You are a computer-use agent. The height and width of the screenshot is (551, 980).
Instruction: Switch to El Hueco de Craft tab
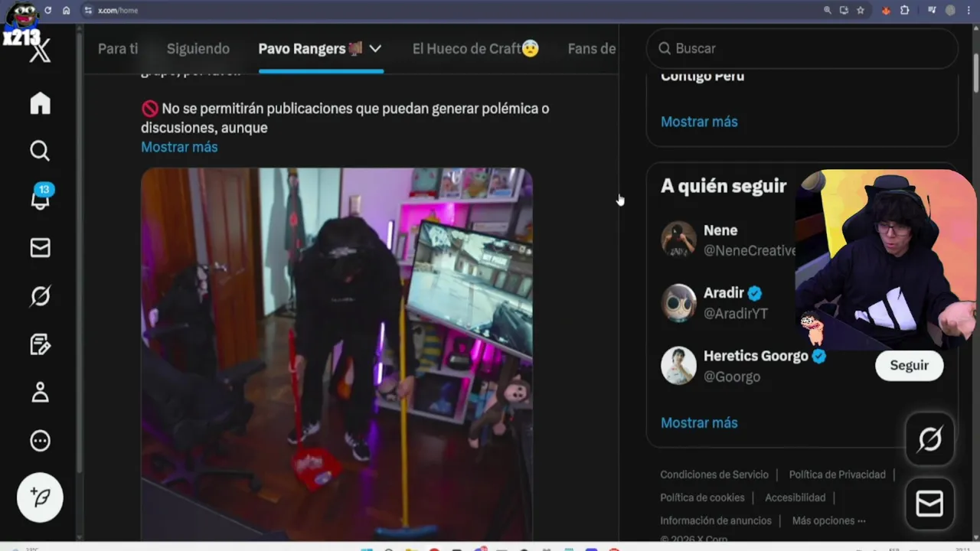point(475,49)
